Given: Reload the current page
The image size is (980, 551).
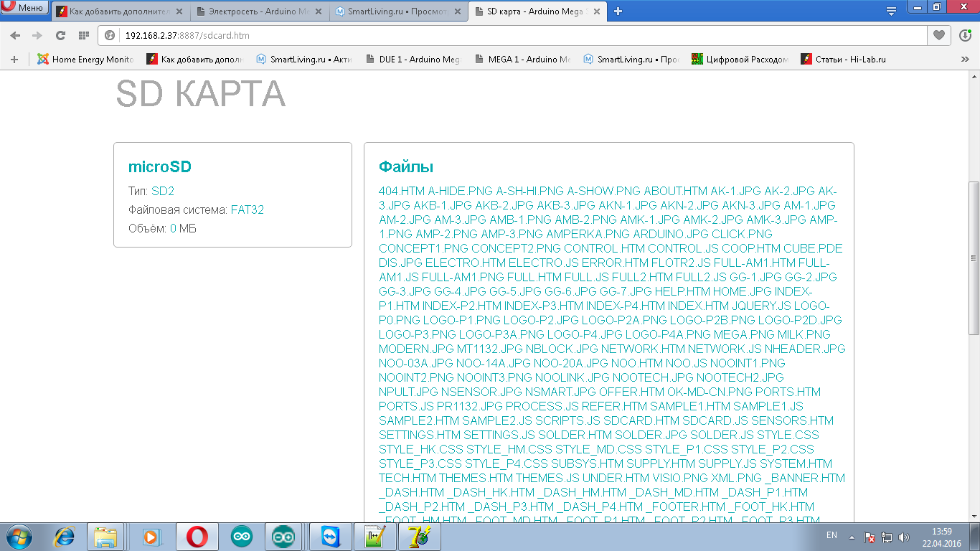Looking at the screenshot, I should coord(60,35).
